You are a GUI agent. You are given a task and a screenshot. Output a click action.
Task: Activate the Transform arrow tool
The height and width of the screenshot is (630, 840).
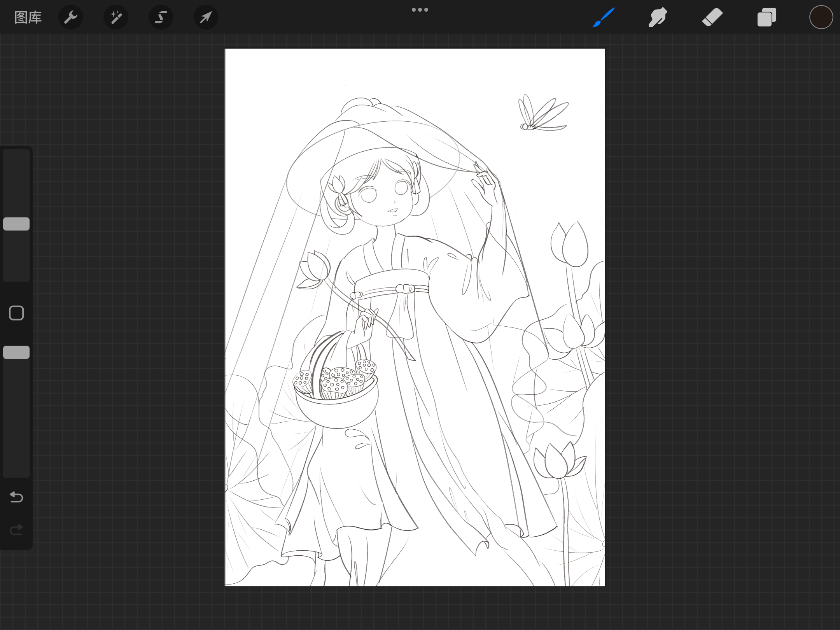206,17
